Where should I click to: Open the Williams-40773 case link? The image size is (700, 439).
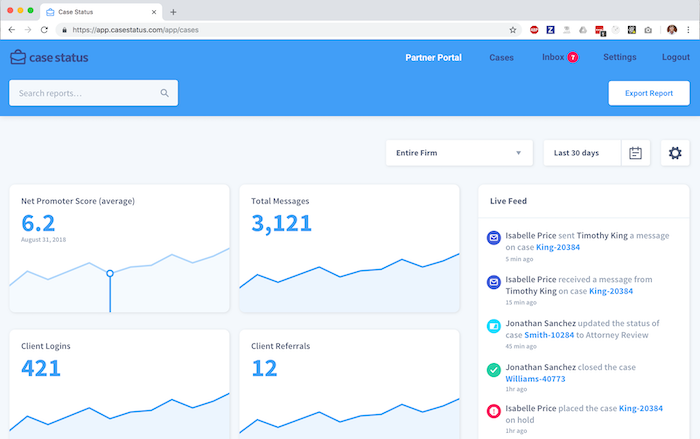coord(535,379)
